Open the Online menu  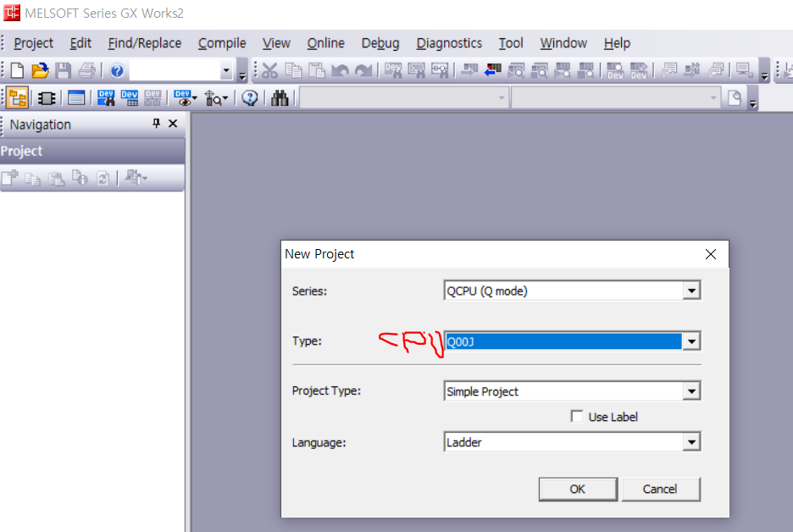pos(325,43)
